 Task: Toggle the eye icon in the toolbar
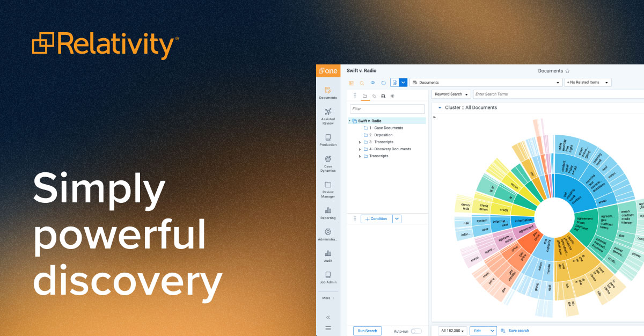(372, 83)
